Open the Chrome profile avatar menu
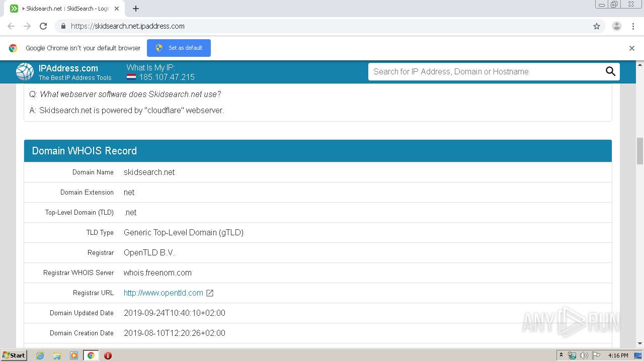The width and height of the screenshot is (644, 362). click(617, 26)
